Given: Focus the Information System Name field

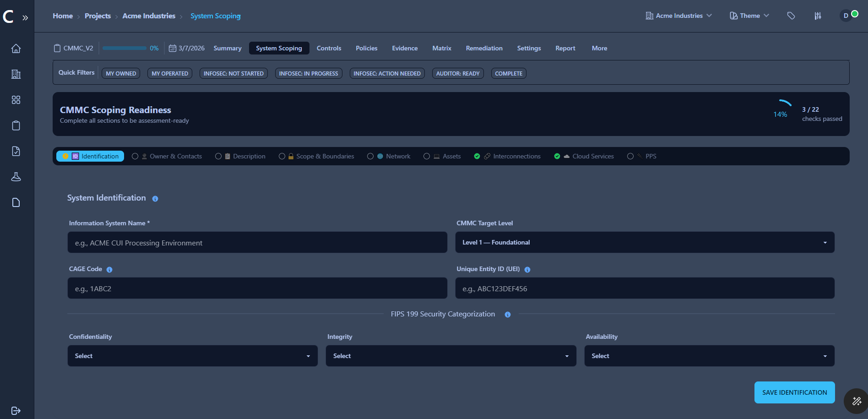Looking at the screenshot, I should click(257, 242).
